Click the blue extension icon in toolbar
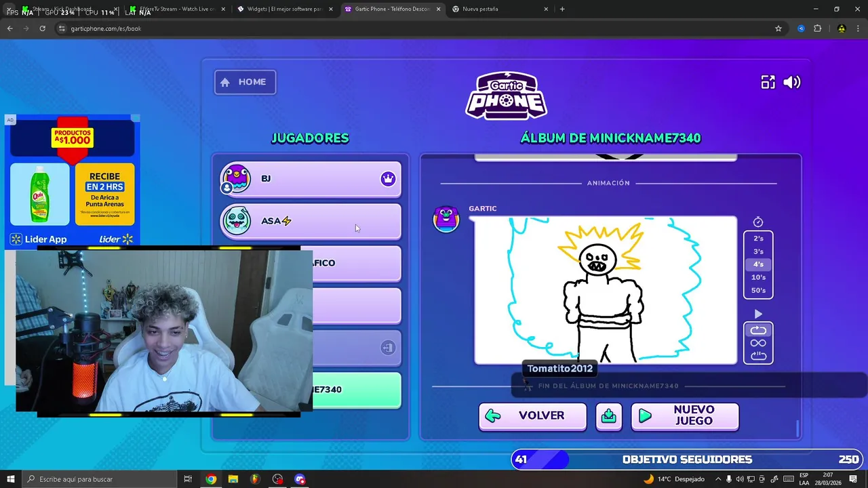868x488 pixels. click(801, 28)
